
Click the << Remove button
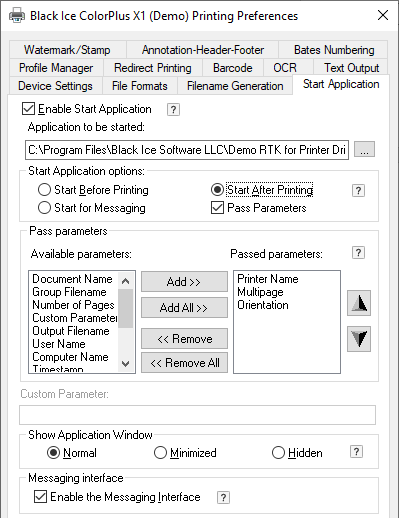[x=184, y=339]
